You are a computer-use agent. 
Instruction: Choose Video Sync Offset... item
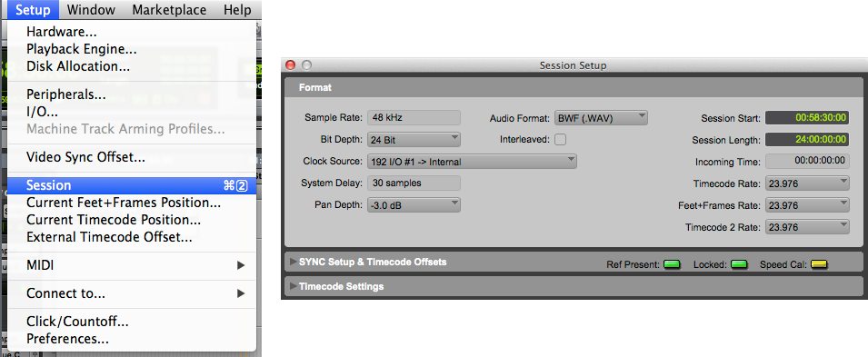click(x=131, y=157)
